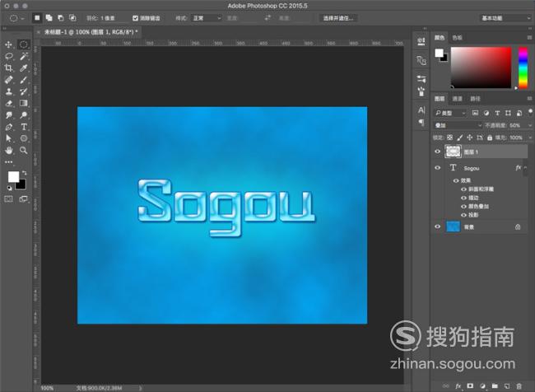Select the Path Selection arrow tool
The width and height of the screenshot is (535, 392).
[9, 138]
